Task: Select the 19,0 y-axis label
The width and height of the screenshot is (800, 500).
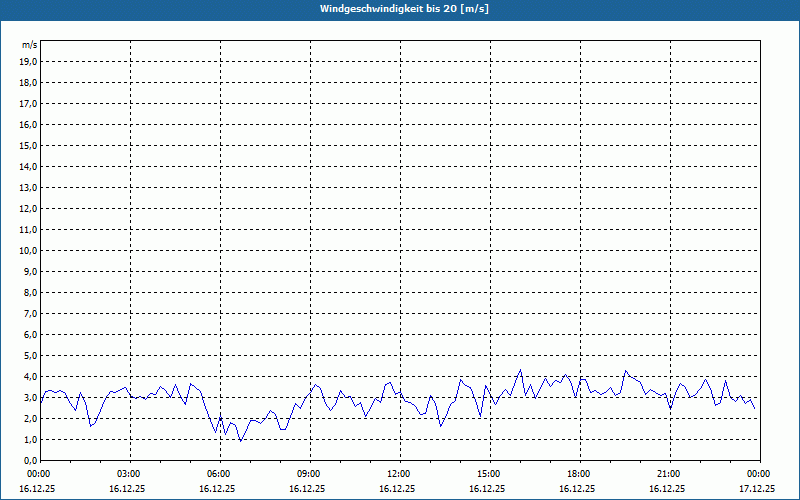Action: click(29, 61)
